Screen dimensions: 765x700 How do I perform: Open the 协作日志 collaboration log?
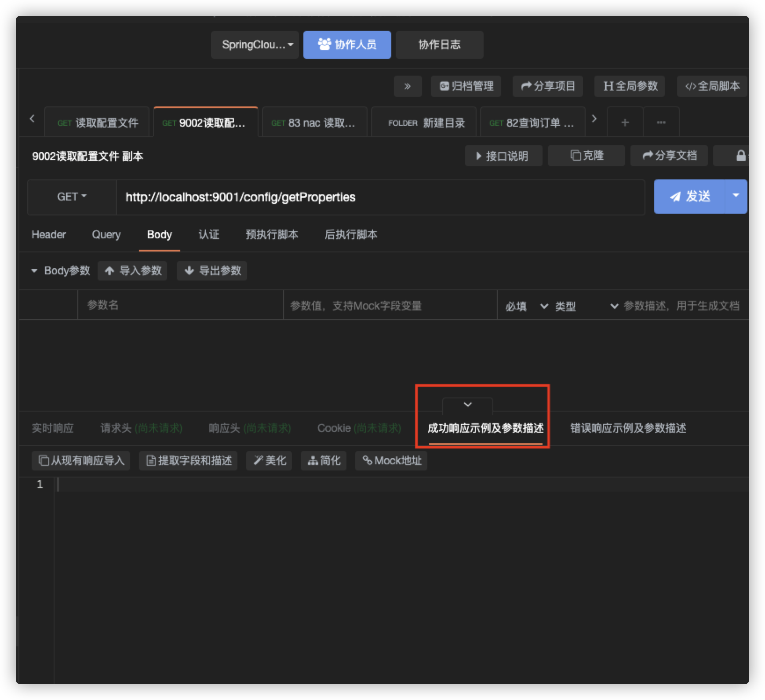point(440,45)
